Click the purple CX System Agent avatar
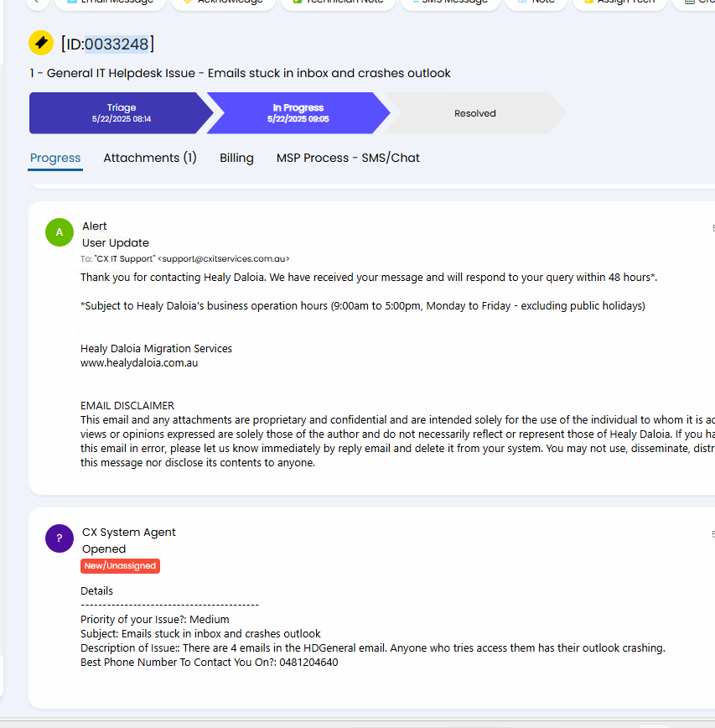The height and width of the screenshot is (728, 715). 60,538
